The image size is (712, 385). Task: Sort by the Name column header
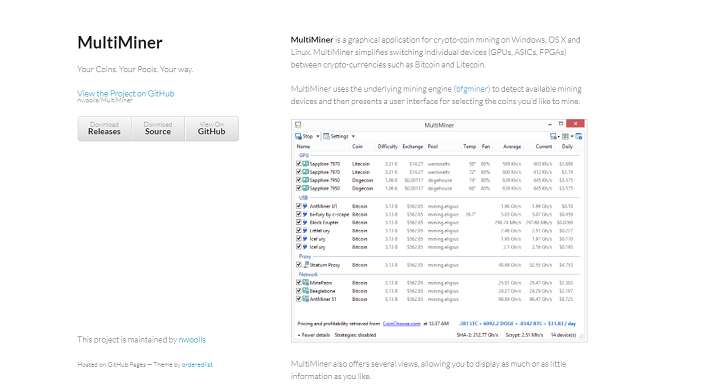[x=303, y=146]
